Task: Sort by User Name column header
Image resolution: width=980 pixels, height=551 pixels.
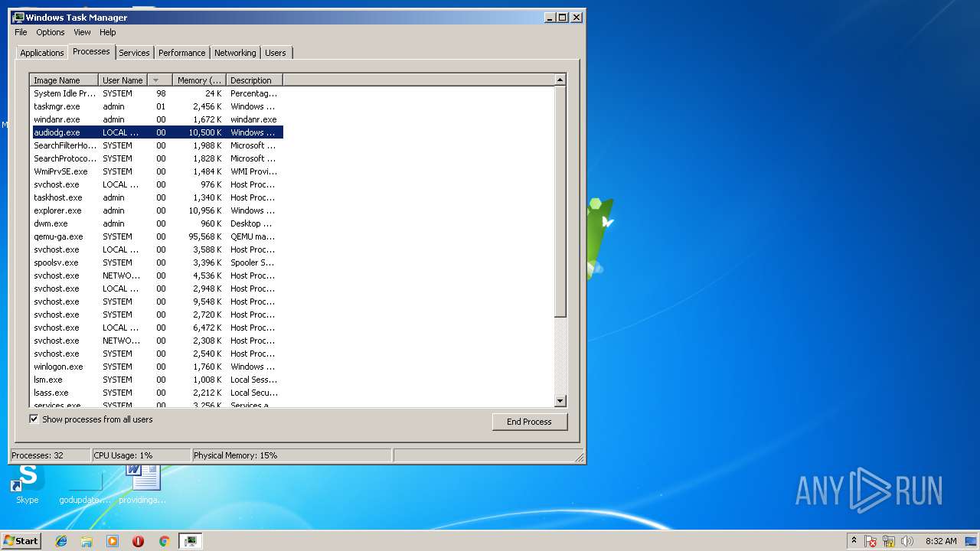Action: [122, 80]
